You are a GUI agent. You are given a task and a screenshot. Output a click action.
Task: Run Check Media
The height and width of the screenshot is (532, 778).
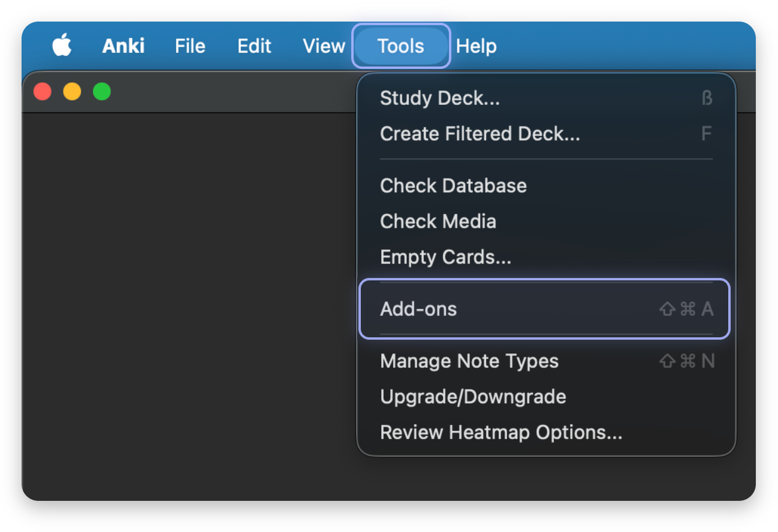[546, 222]
